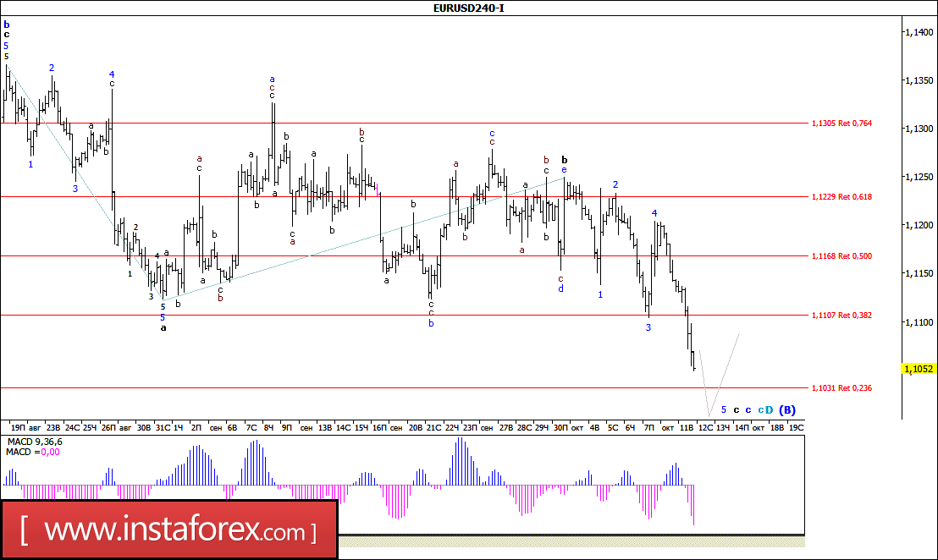Select the 19С date label
The image size is (938, 560).
[x=797, y=427]
